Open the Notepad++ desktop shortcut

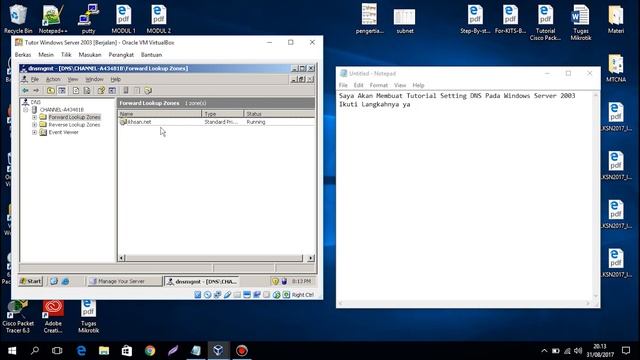53,19
